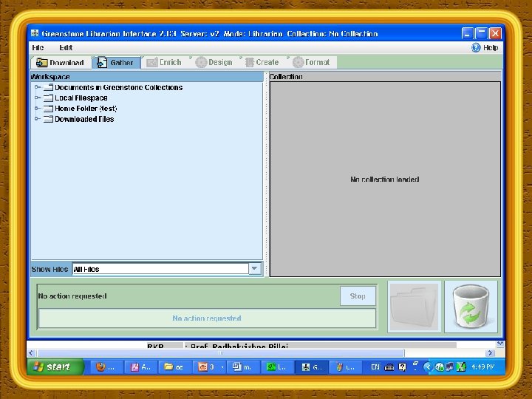Switch to the Download tab
Image resolution: width=532 pixels, height=399 pixels.
(x=61, y=62)
